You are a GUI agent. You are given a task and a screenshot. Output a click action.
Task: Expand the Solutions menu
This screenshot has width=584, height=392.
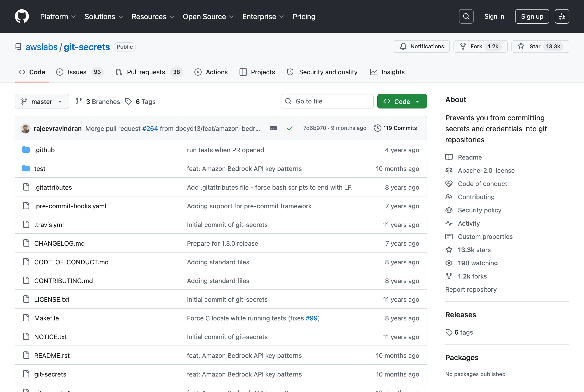(x=104, y=16)
